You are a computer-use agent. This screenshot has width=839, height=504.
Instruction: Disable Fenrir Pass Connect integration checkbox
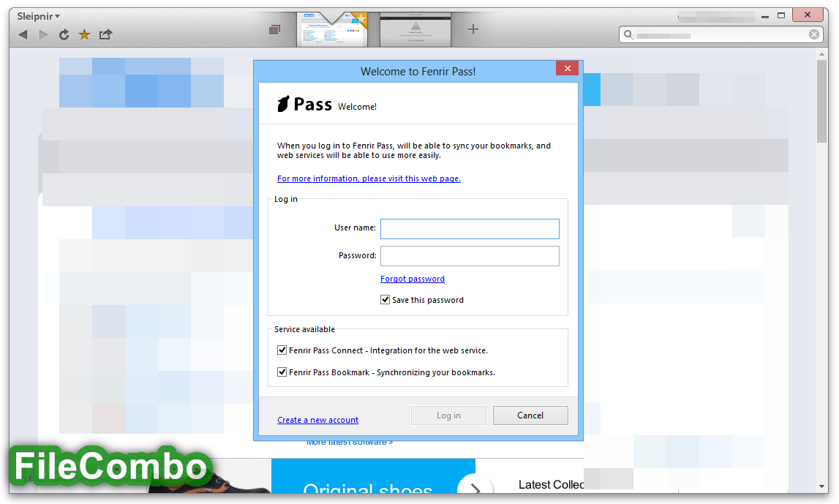click(x=282, y=350)
